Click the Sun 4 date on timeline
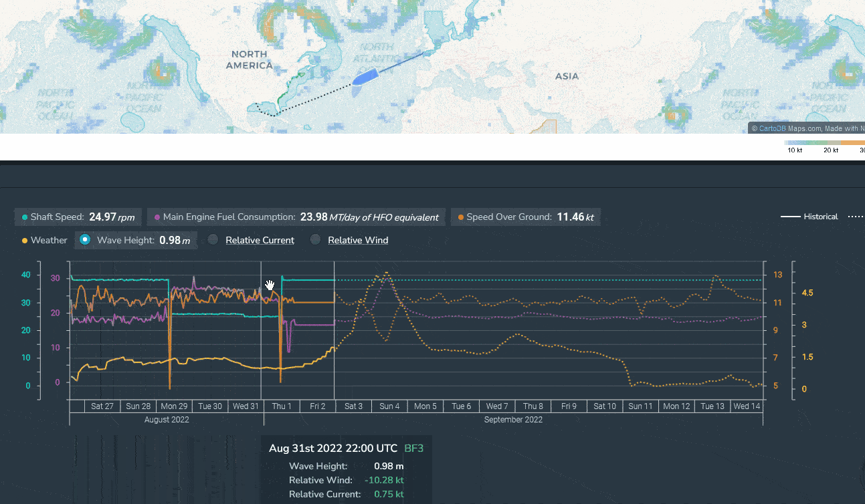Viewport: 865px width, 504px height. click(389, 406)
